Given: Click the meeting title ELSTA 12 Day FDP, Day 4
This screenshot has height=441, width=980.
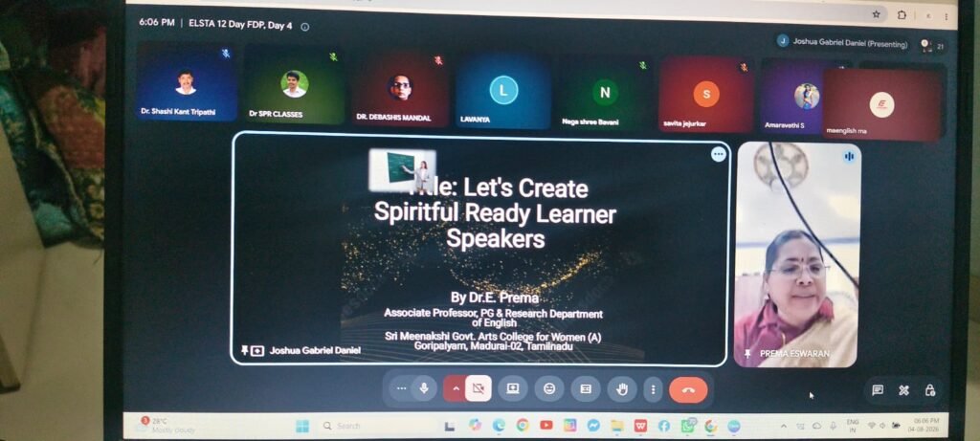Looking at the screenshot, I should coord(240,25).
